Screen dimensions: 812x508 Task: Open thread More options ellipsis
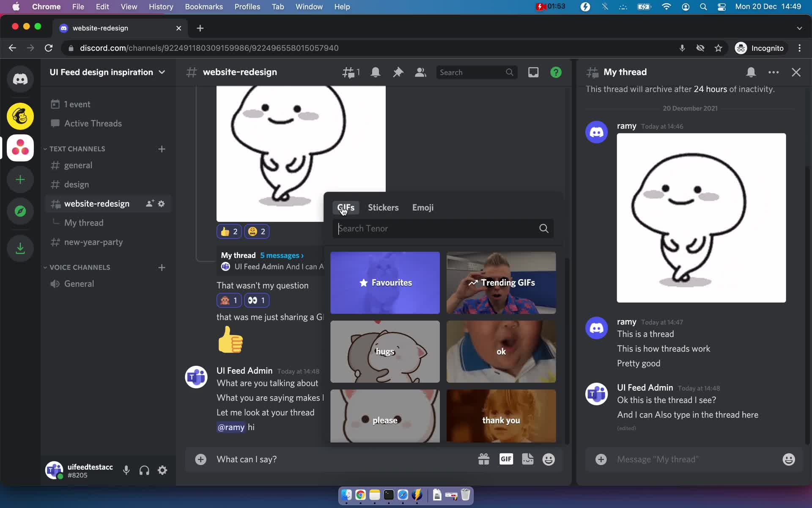coord(774,72)
